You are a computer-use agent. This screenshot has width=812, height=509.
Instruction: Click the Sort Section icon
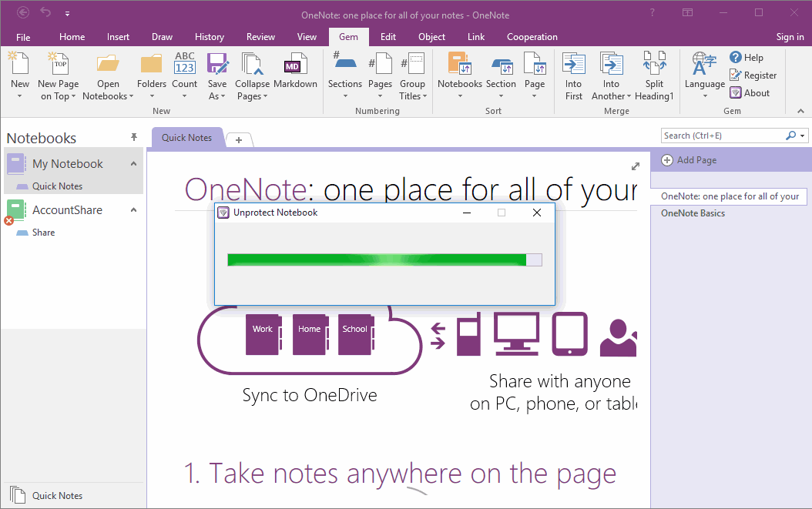tap(502, 65)
